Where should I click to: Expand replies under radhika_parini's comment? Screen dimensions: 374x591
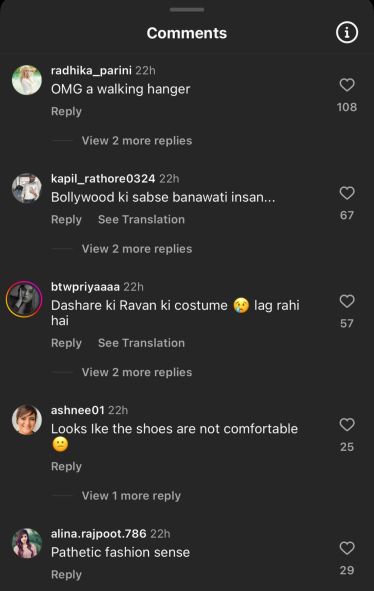[137, 141]
